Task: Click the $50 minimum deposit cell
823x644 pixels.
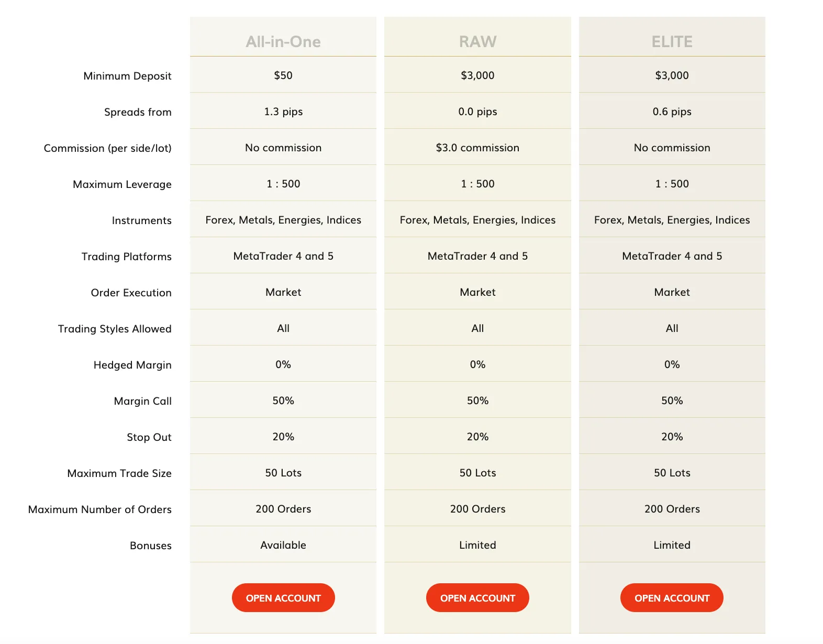Action: coord(283,75)
